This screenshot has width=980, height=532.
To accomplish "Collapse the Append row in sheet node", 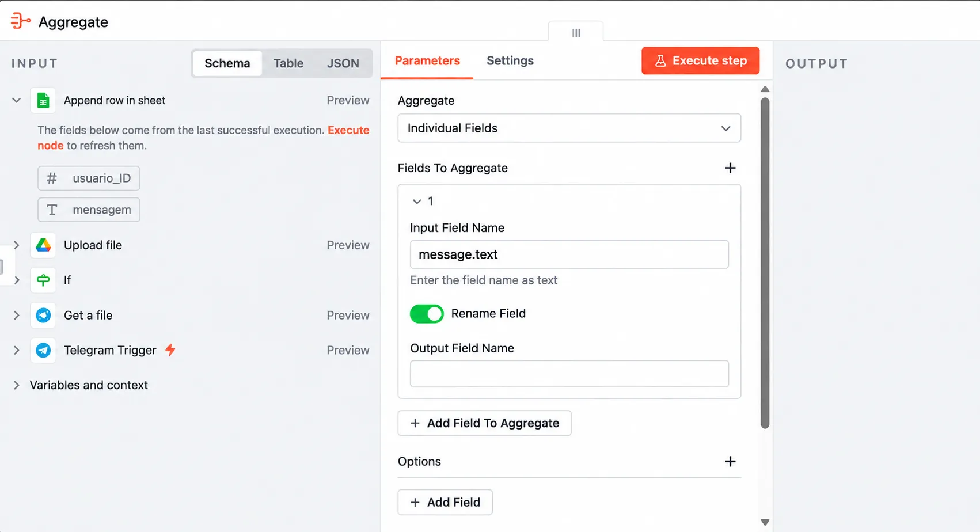I will pos(17,100).
